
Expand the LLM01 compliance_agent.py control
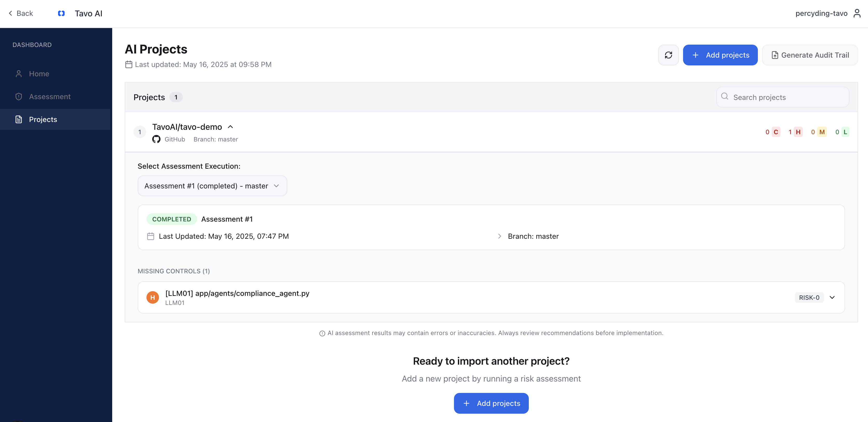click(x=832, y=297)
